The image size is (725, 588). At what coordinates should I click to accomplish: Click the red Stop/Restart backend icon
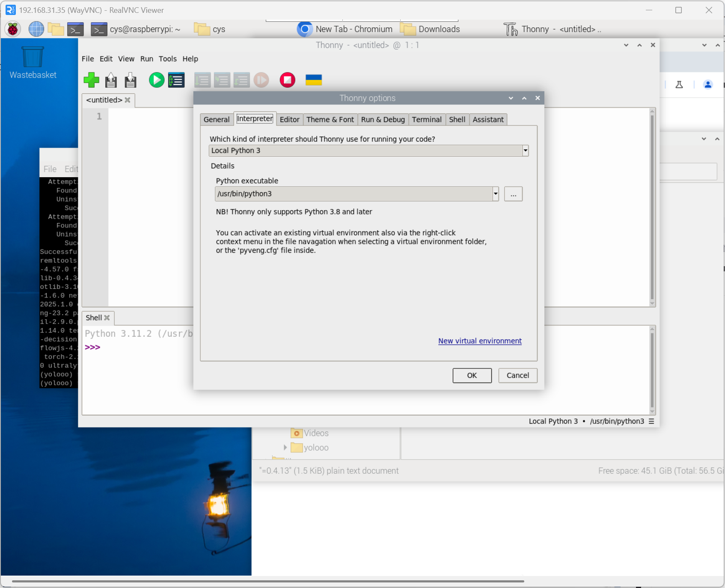288,80
